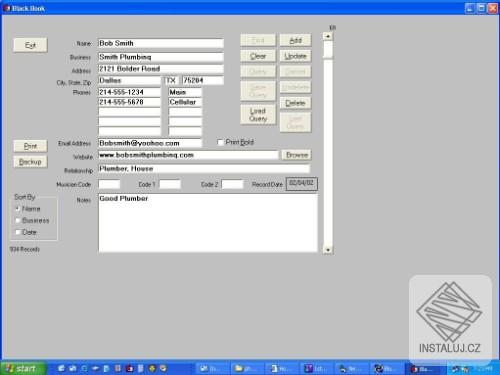Click the Backup button
Viewport: 500px width, 375px height.
tap(30, 162)
